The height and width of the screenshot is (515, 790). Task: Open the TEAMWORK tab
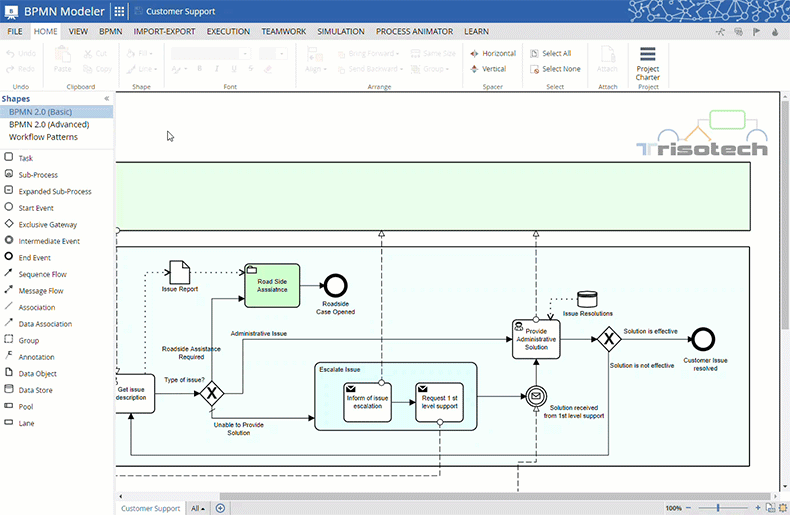click(284, 31)
